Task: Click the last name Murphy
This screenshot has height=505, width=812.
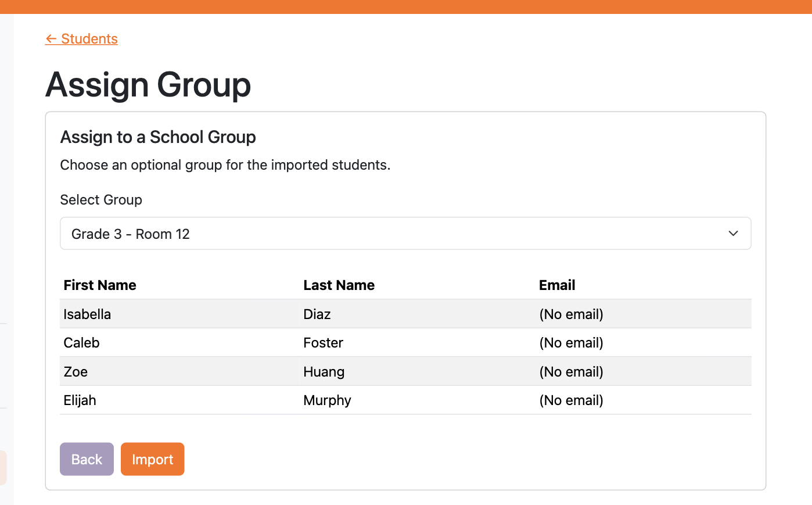Action: pos(328,400)
